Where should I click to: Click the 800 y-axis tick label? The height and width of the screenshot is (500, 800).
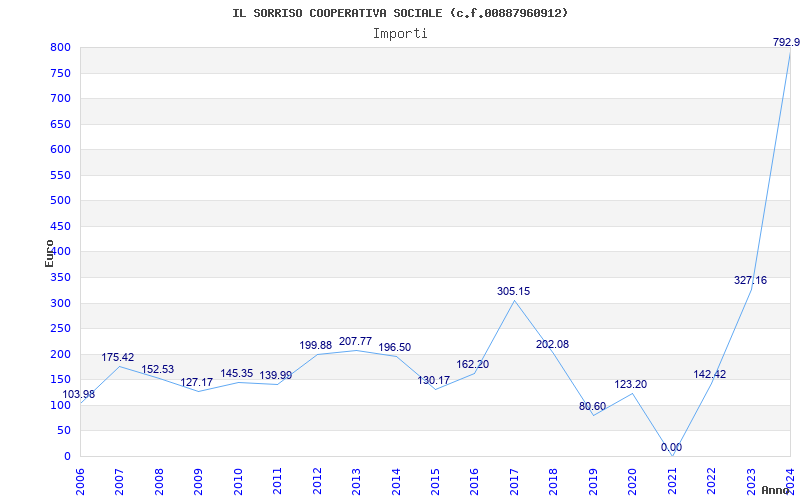[x=60, y=47]
